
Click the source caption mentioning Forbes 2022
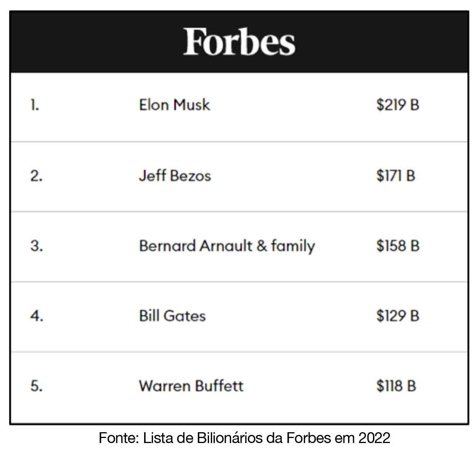[x=245, y=438]
